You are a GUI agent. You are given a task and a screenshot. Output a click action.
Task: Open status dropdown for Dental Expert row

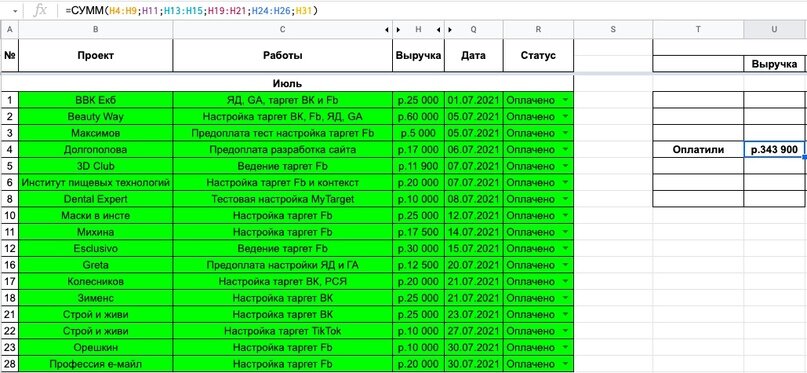pyautogui.click(x=566, y=199)
